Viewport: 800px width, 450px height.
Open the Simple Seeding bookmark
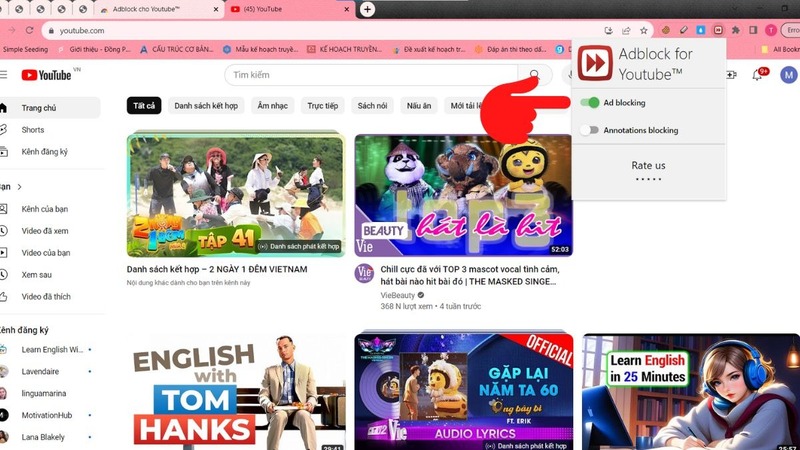coord(24,49)
